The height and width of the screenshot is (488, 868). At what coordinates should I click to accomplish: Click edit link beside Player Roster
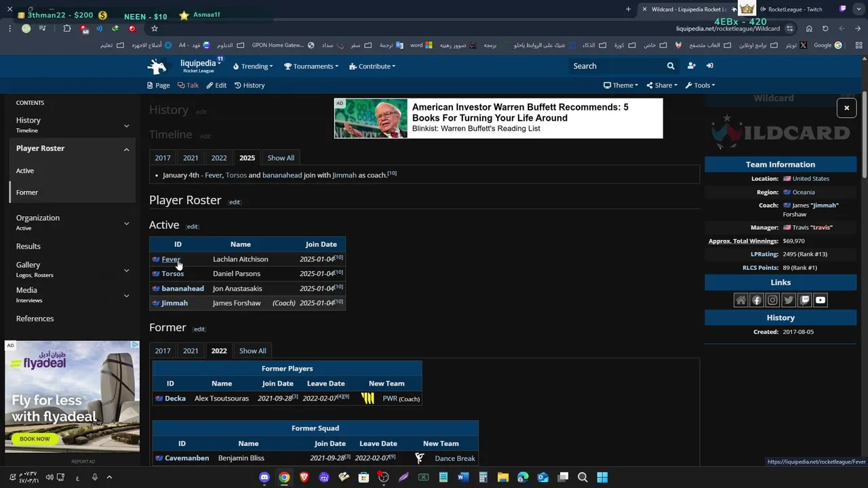[x=234, y=202]
